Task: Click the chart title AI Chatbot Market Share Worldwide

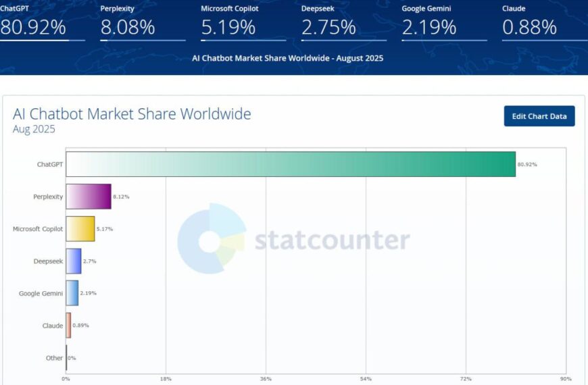Action: click(132, 114)
